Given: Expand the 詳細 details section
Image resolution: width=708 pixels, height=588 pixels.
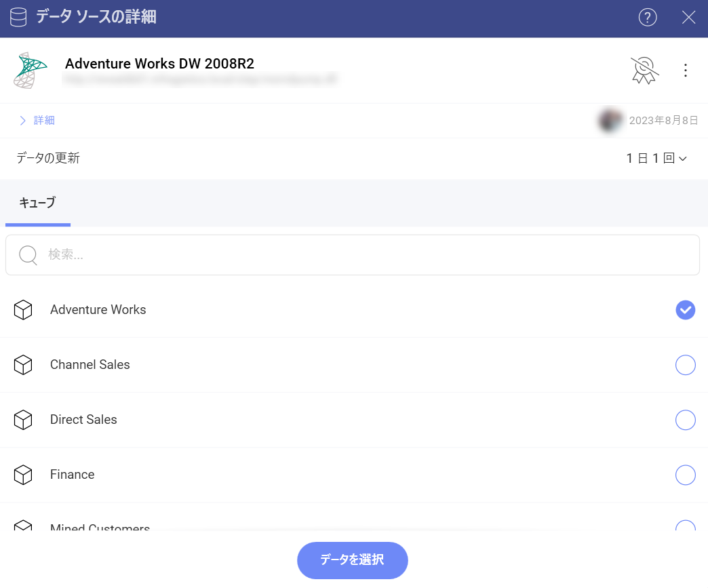Looking at the screenshot, I should (x=22, y=120).
